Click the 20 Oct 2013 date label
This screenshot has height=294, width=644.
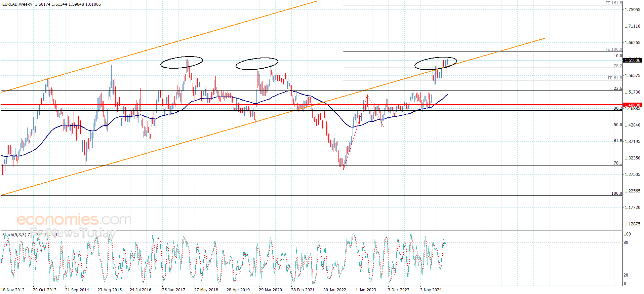[x=45, y=290]
